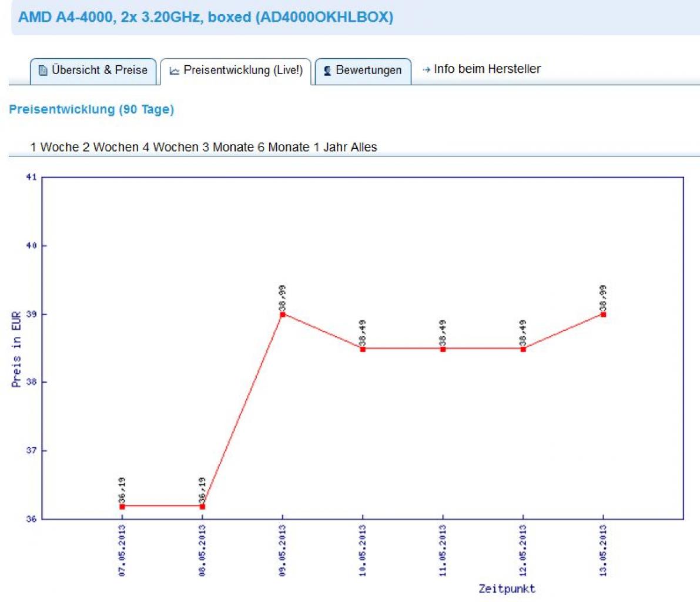
Task: Switch to the Bewertungen tab
Action: coord(363,71)
